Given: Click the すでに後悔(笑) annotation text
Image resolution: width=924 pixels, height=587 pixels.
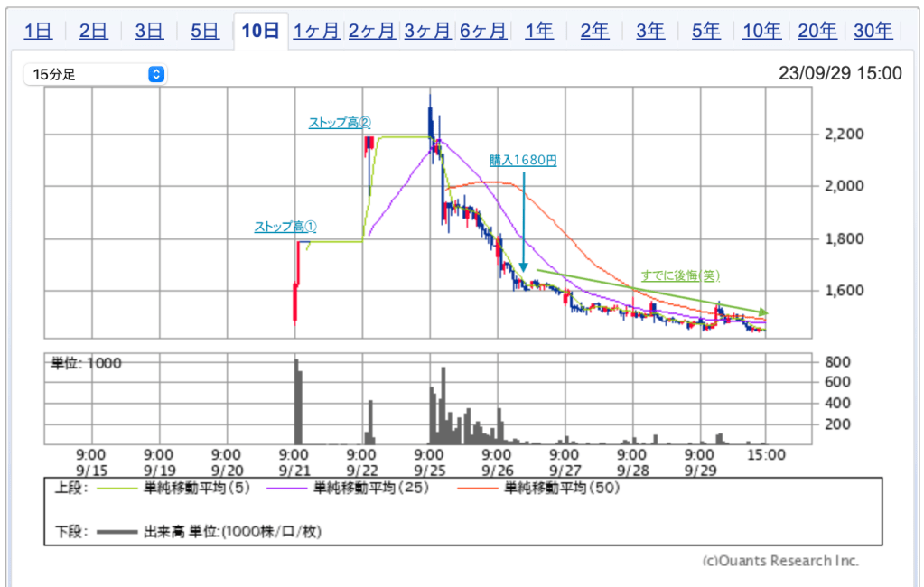Looking at the screenshot, I should (680, 275).
